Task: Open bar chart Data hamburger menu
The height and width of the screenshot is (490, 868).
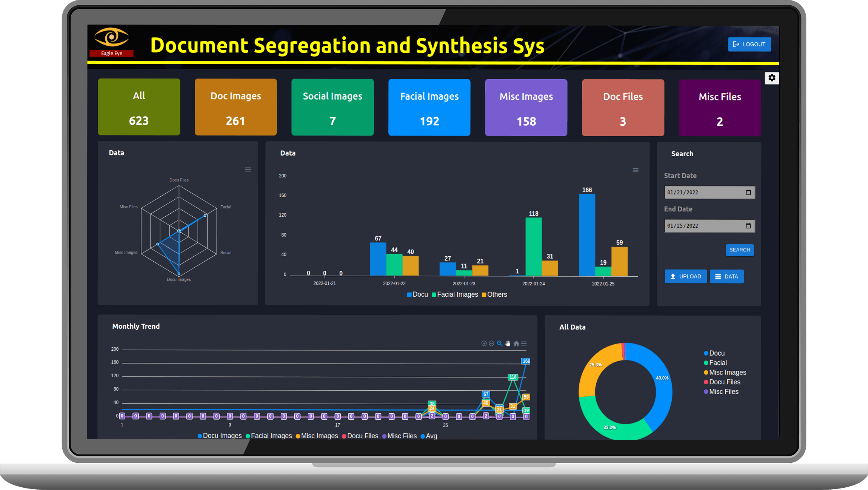Action: [636, 170]
